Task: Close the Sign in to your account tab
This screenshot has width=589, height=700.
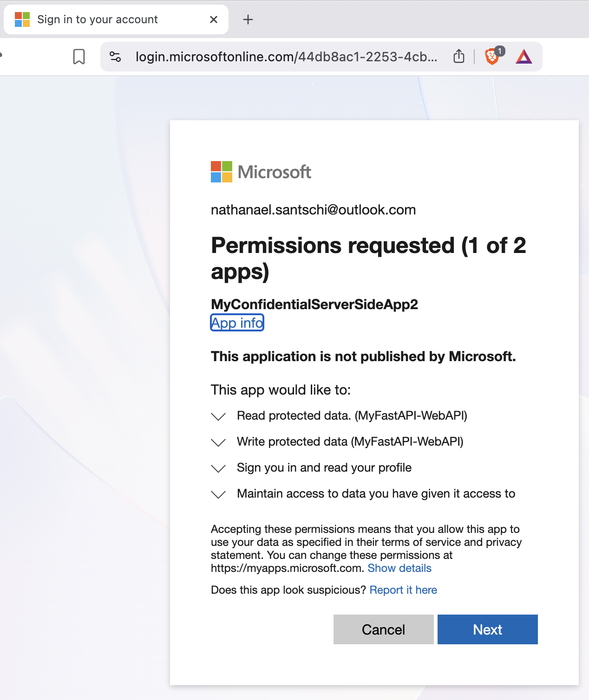Action: tap(214, 19)
